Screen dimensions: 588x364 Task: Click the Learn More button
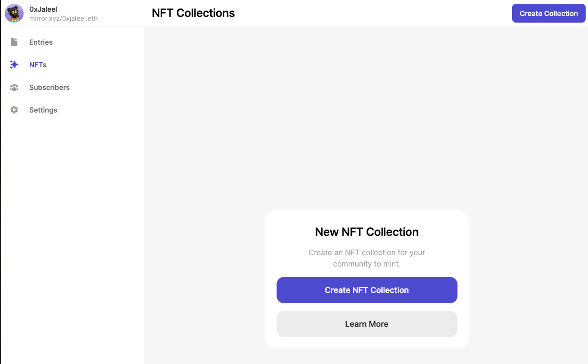coord(367,324)
